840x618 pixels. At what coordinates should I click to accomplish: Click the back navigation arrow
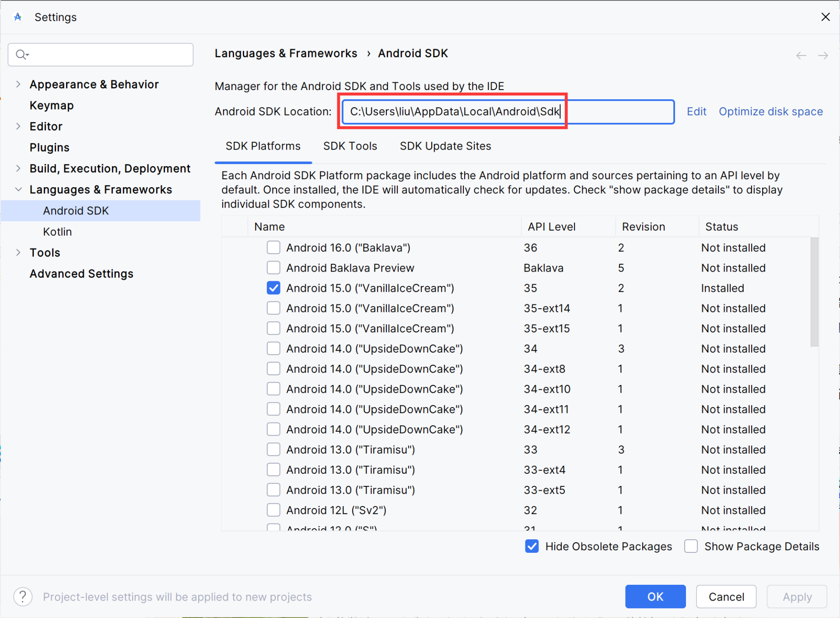(801, 56)
